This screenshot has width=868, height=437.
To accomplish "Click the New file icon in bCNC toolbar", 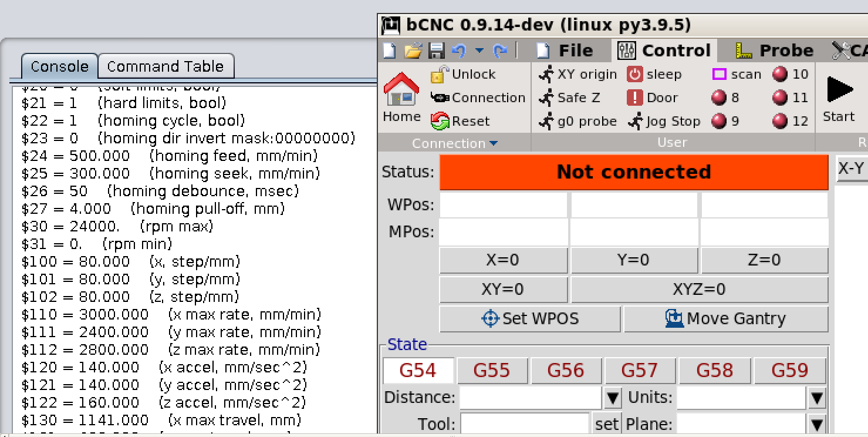I will (389, 51).
